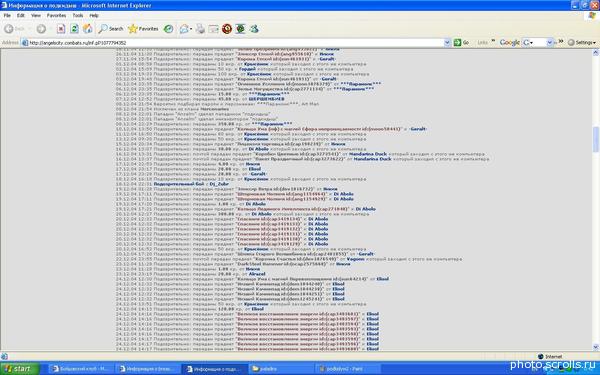Click the page icon in the address bar
Image resolution: width=600 pixels, height=375 pixels.
[25, 43]
